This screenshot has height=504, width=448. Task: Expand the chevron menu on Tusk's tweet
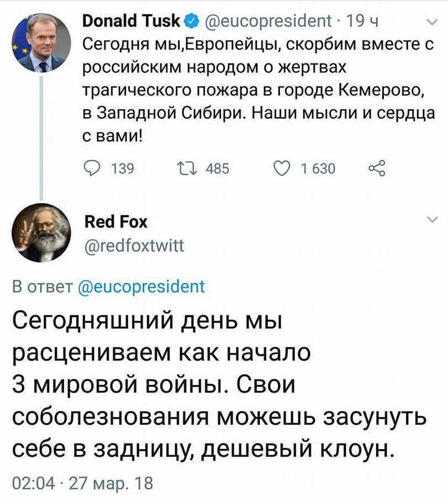click(431, 23)
